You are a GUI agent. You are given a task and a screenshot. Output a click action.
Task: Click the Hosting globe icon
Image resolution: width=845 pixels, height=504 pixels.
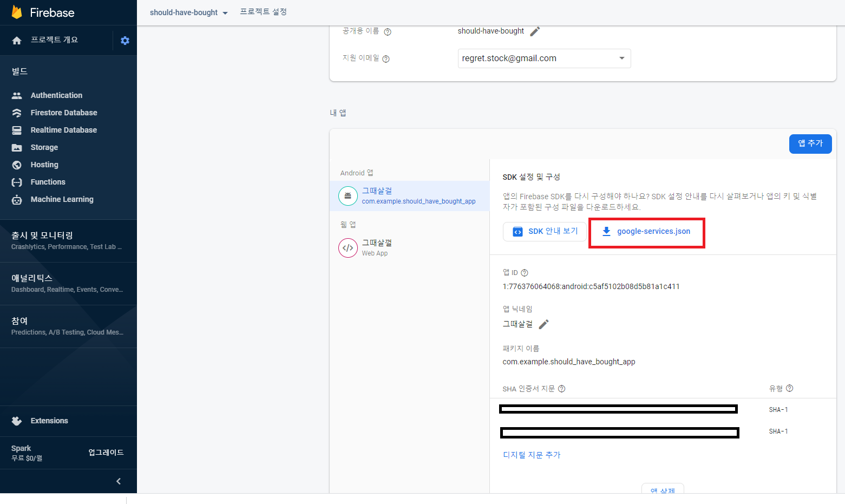tap(17, 165)
